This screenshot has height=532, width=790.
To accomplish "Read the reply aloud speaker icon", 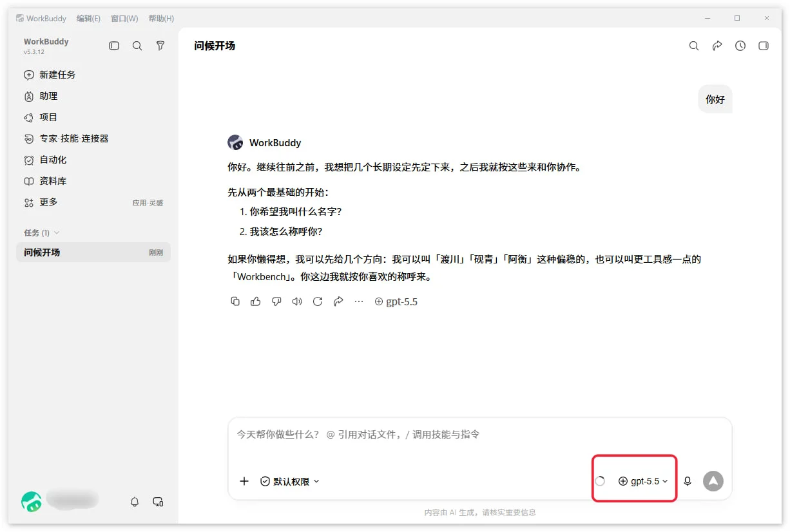I will 297,301.
